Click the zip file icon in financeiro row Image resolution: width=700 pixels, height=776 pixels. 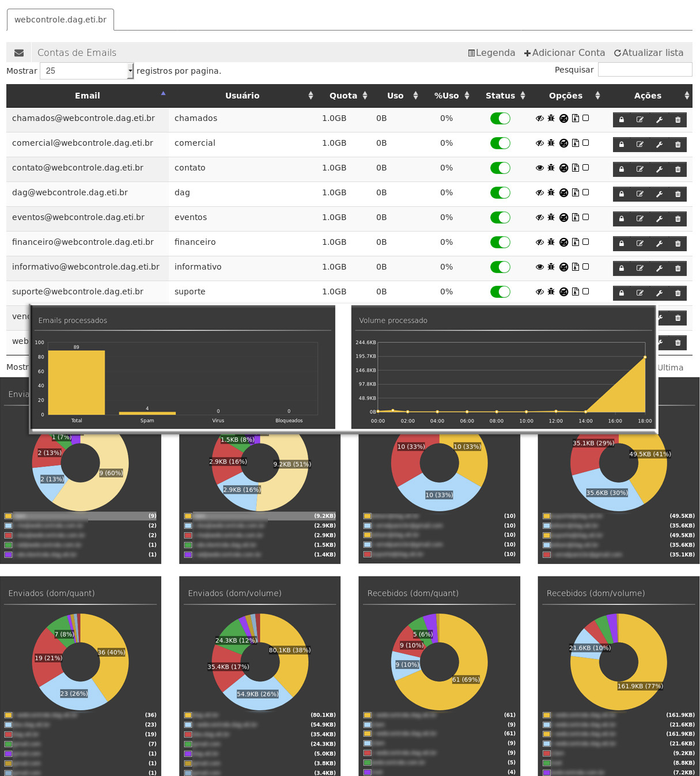point(575,242)
